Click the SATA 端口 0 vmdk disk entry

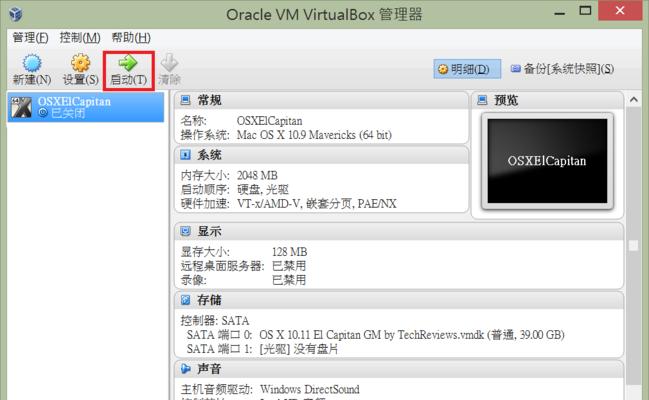click(x=375, y=335)
